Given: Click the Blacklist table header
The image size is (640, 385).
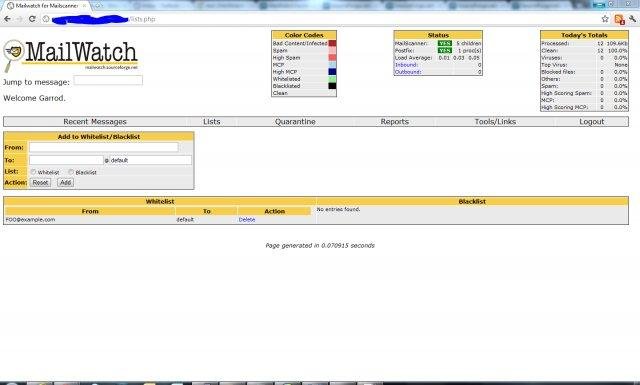Looking at the screenshot, I should coord(472,202).
